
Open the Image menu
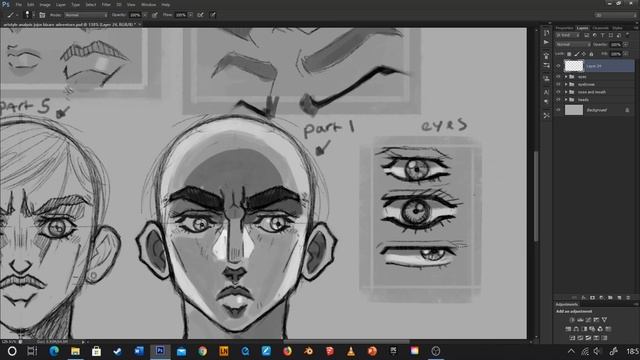coord(45,4)
